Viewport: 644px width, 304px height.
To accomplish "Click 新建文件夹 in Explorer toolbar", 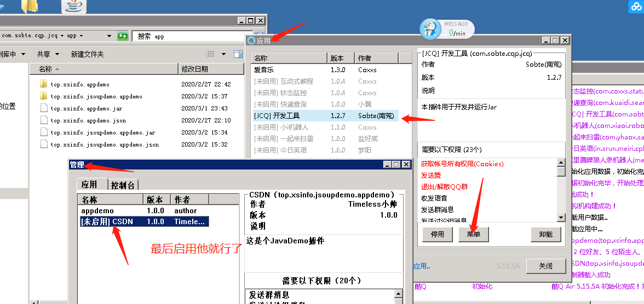I will pos(87,54).
